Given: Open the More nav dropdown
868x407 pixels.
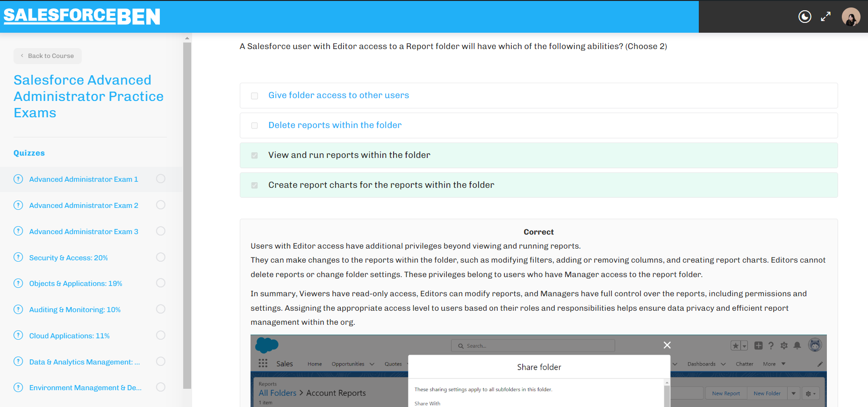Looking at the screenshot, I should tap(774, 364).
